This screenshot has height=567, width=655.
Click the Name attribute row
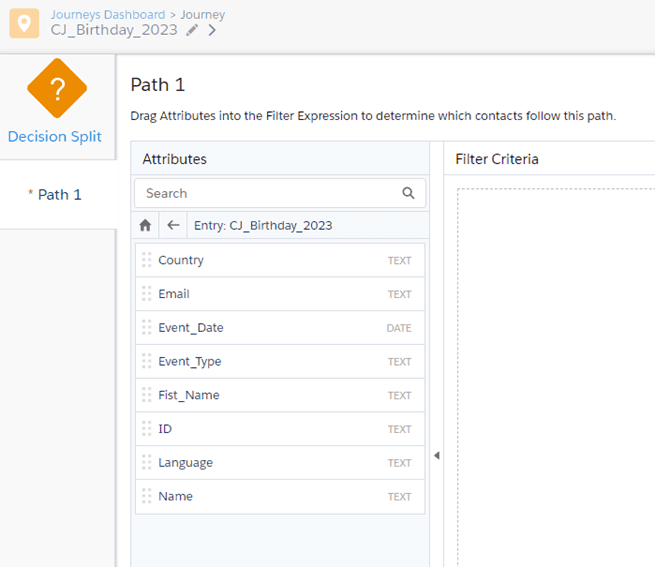point(279,497)
